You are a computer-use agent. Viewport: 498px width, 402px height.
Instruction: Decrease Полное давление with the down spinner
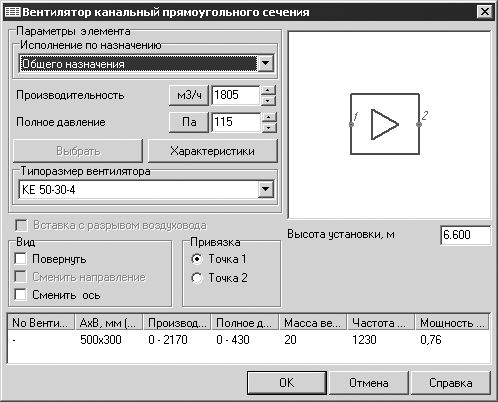tap(269, 127)
